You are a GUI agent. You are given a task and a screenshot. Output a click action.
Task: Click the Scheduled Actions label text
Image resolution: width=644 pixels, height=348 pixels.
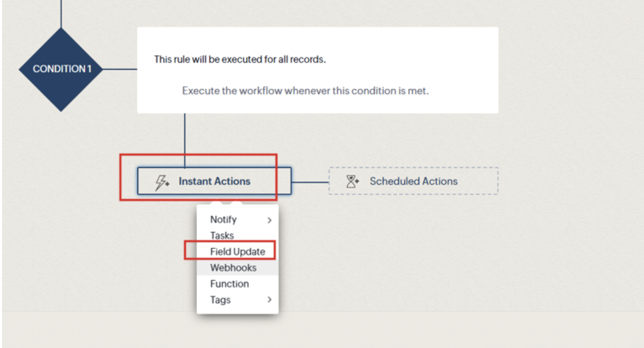[413, 181]
